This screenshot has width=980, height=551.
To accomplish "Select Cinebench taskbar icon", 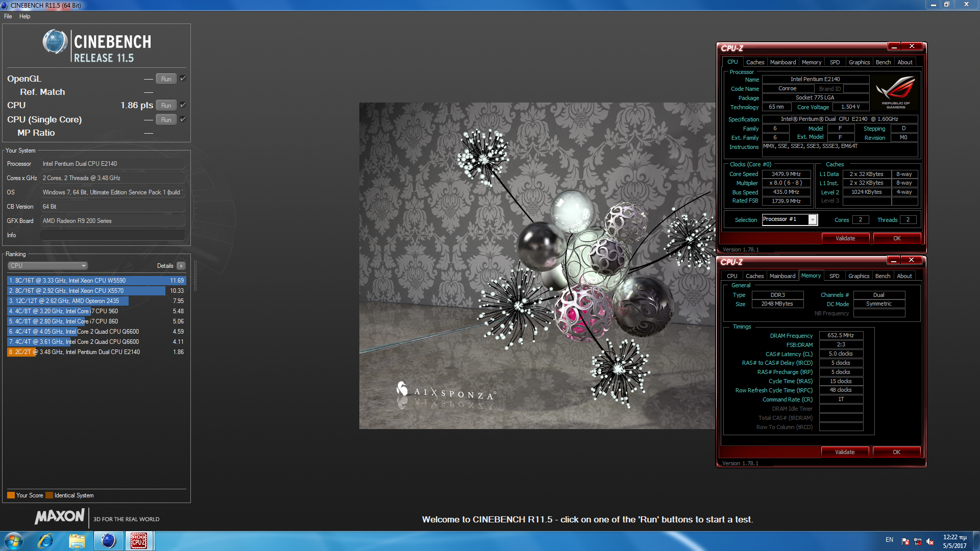I will click(108, 541).
